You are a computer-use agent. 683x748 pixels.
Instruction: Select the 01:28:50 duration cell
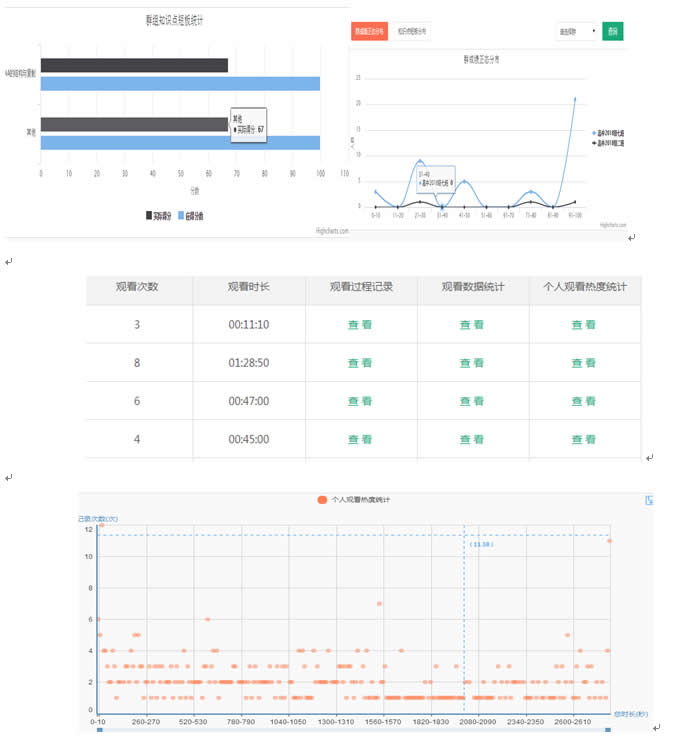tap(248, 363)
